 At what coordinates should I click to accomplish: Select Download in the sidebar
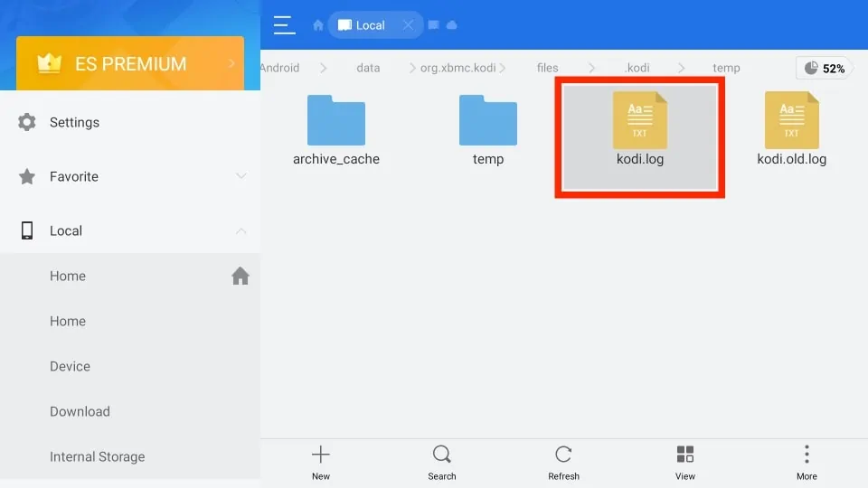(x=130, y=412)
